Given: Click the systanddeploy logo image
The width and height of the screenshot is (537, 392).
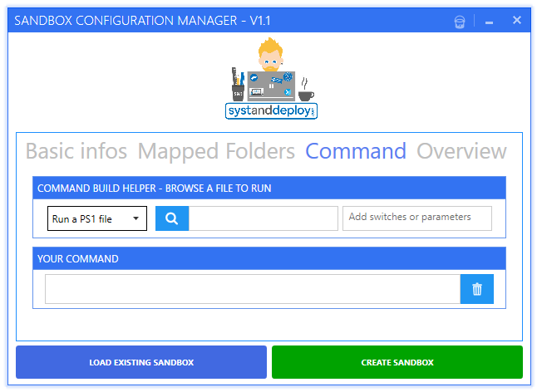Looking at the screenshot, I should point(271,78).
